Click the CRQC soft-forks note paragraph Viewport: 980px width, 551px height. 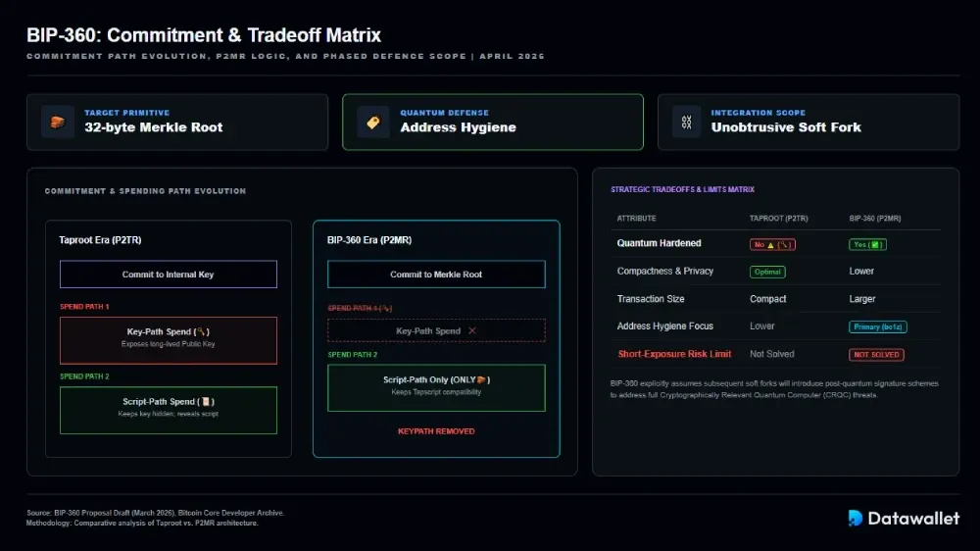(774, 389)
